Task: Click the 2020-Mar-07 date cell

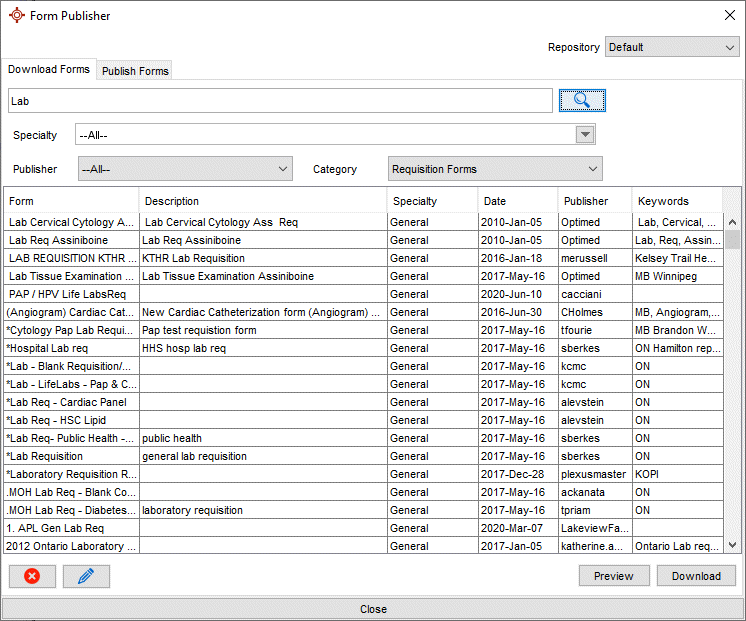Action: point(518,528)
